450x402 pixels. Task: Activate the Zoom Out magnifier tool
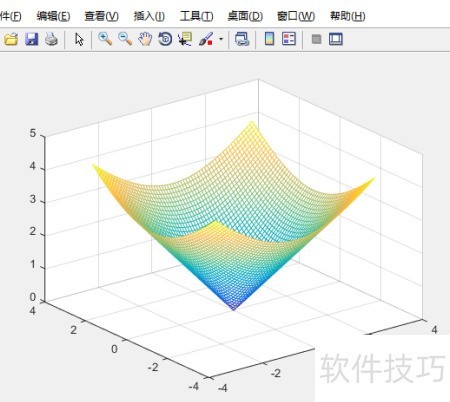click(125, 39)
